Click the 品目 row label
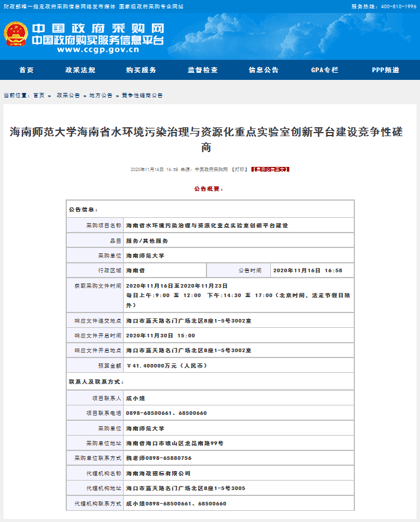 point(115,241)
